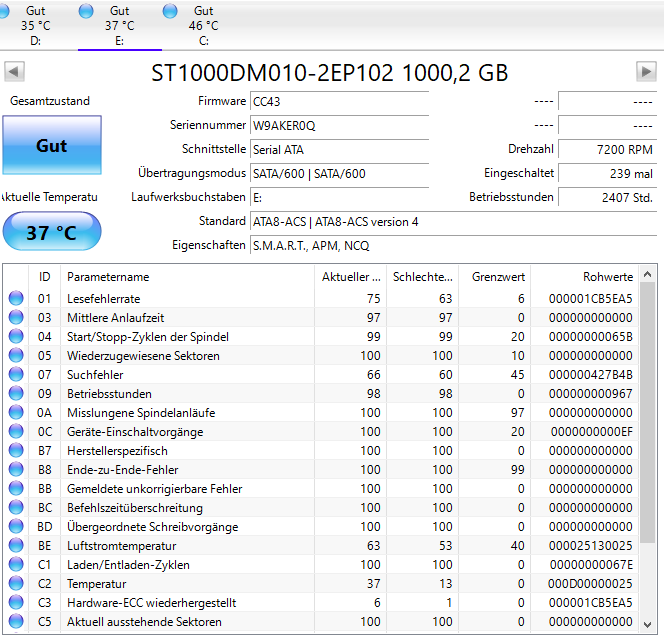Screen dimensions: 664x640
Task: Click status orb of Laden/Entladen-Zyklen row
Action: (16, 564)
